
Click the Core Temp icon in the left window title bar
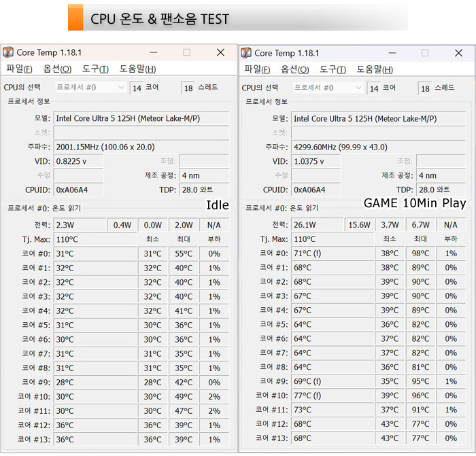coord(8,52)
